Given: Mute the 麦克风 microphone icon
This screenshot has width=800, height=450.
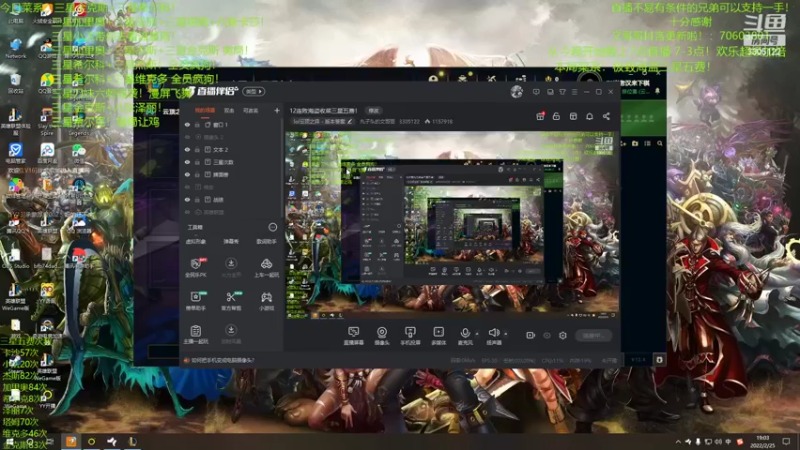Looking at the screenshot, I should pos(465,333).
